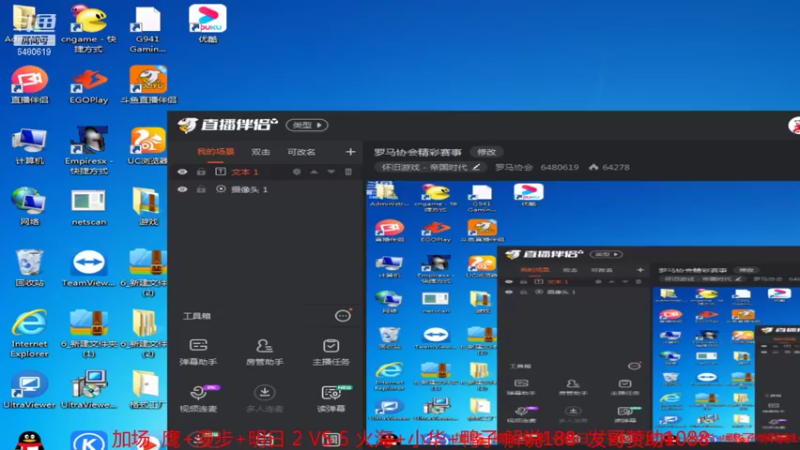Click the live preview canvas area
The width and height of the screenshot is (800, 450).
point(583,312)
